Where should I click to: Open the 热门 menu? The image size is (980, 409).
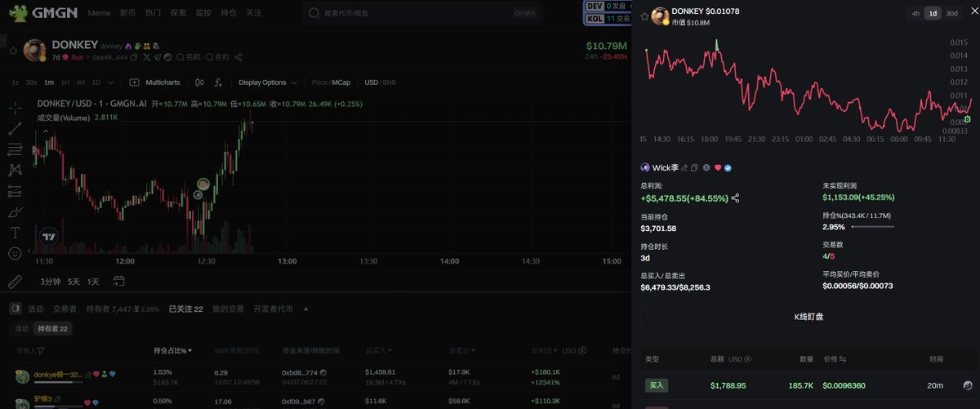pos(153,13)
